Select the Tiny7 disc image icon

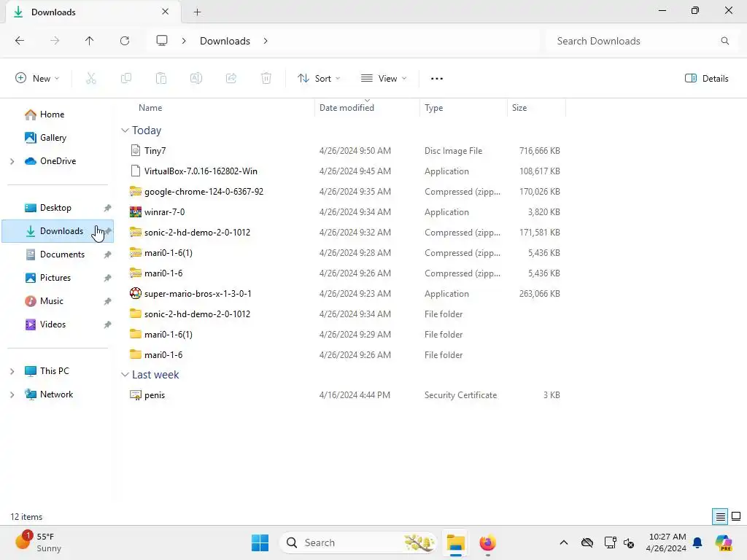pos(136,150)
